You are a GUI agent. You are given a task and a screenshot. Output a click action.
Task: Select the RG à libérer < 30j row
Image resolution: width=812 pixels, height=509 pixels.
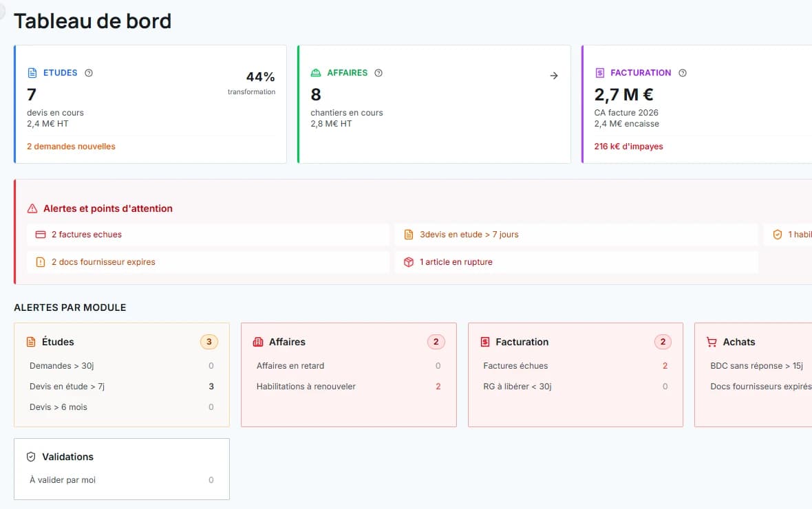coord(575,387)
